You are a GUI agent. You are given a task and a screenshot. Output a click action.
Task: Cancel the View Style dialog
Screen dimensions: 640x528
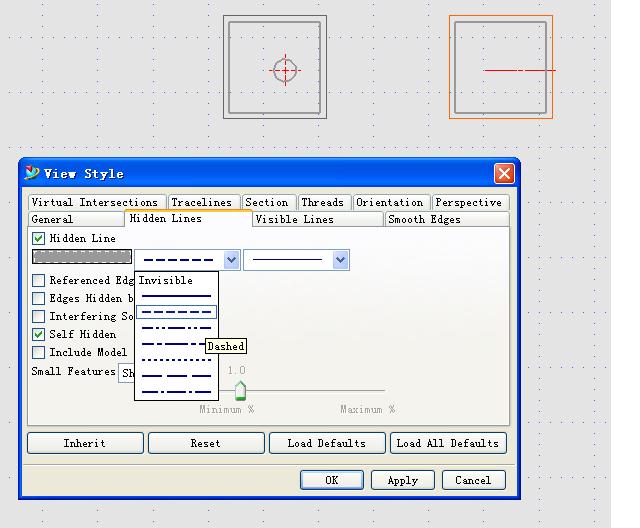(473, 480)
